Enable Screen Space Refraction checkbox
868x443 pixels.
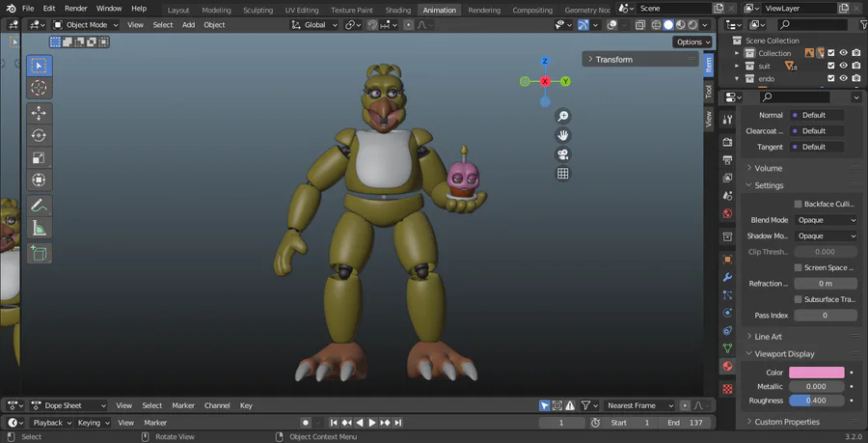[798, 267]
